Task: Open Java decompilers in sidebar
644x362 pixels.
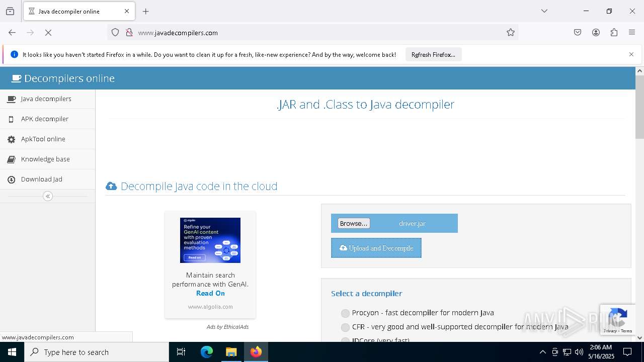Action: tap(47, 99)
